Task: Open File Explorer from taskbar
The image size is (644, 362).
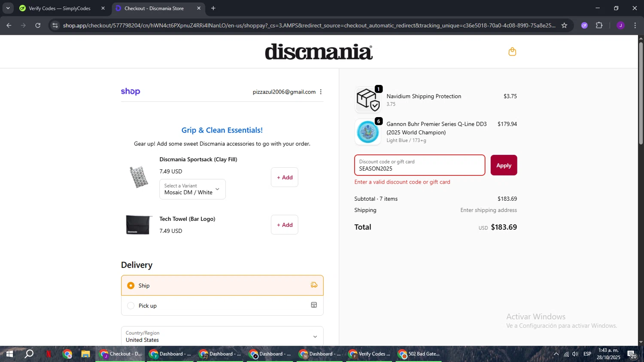Action: (85, 354)
